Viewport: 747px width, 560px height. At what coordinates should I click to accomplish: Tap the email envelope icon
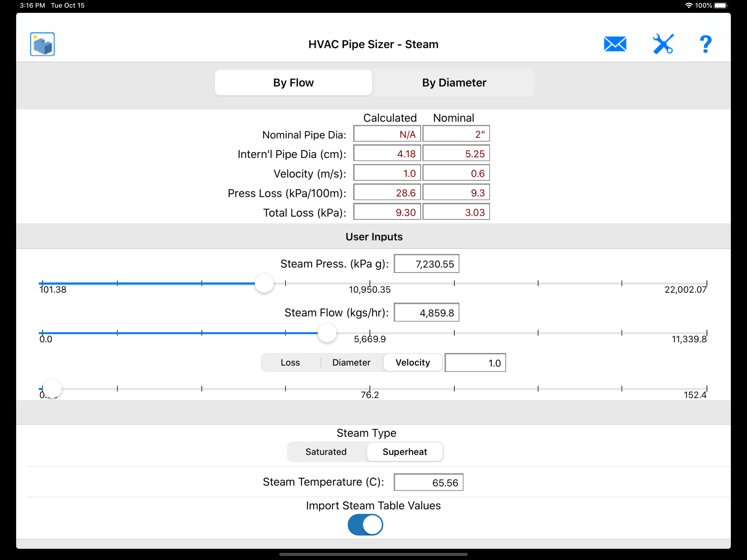tap(615, 44)
